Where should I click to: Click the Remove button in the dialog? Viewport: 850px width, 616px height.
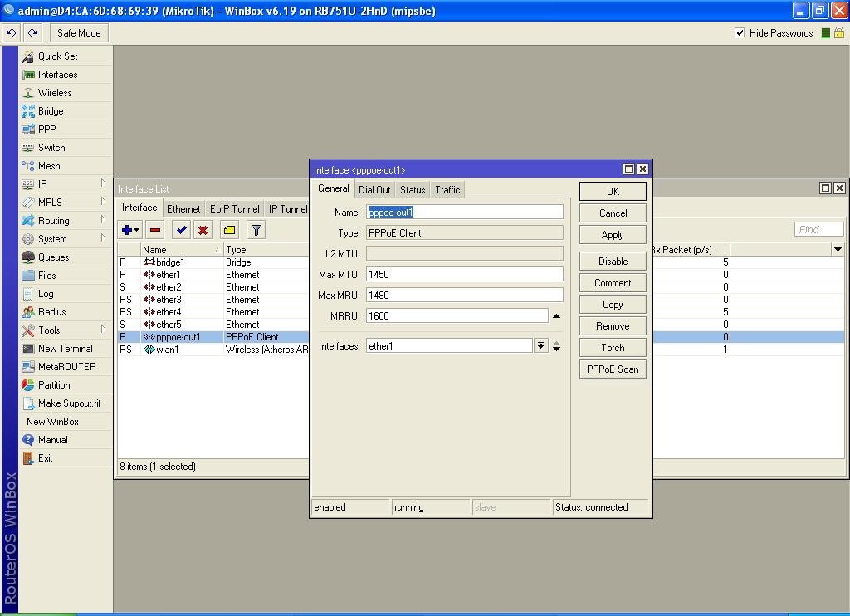(x=613, y=326)
